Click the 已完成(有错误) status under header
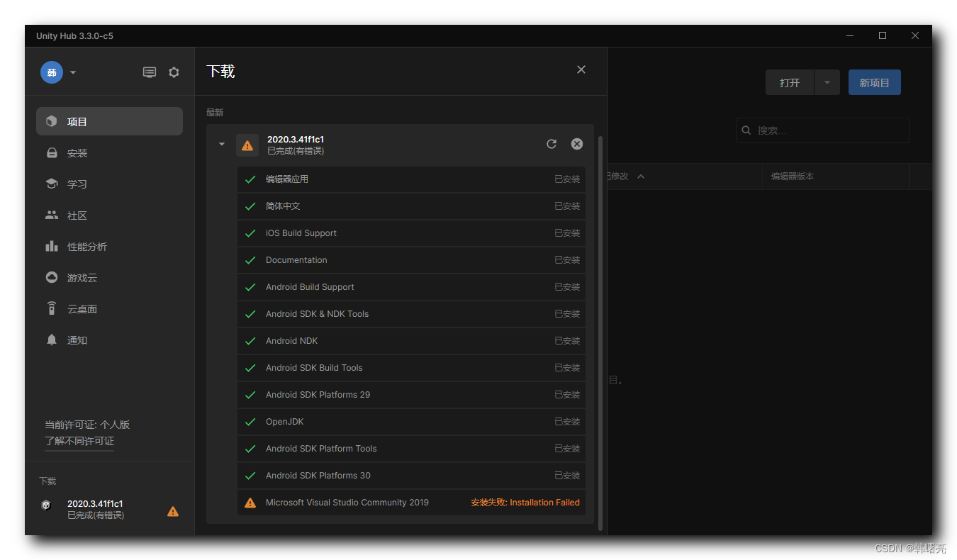Screen dimensions: 957x560 coord(296,151)
